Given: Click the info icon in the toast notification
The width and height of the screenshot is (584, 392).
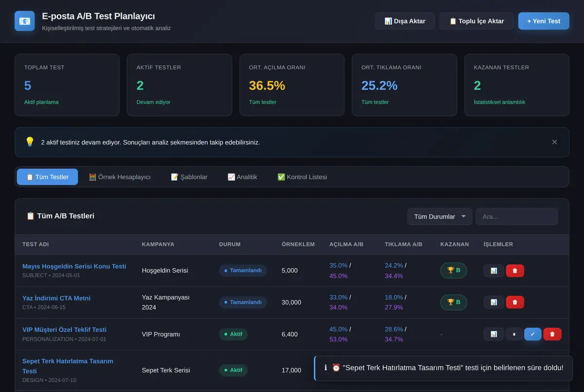Looking at the screenshot, I should 326,368.
